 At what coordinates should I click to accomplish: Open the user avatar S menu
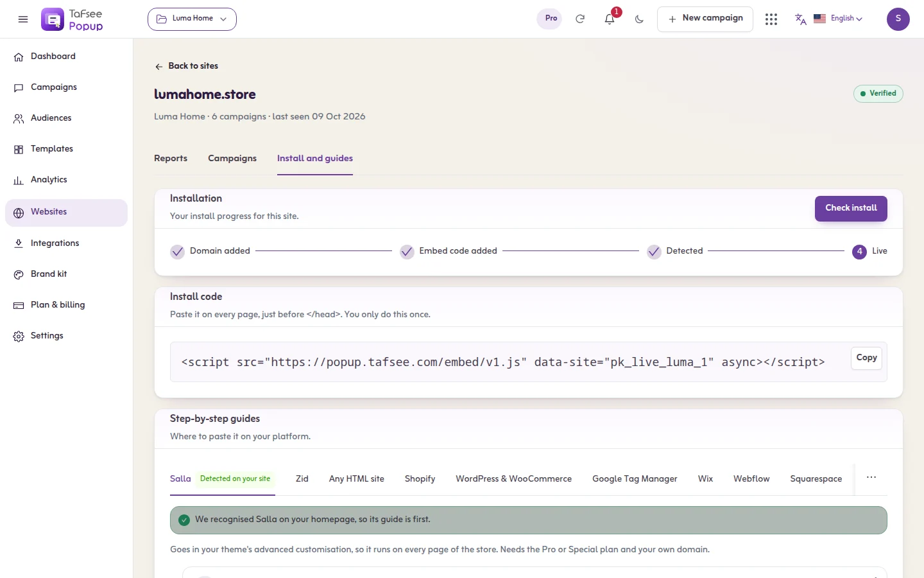click(898, 19)
